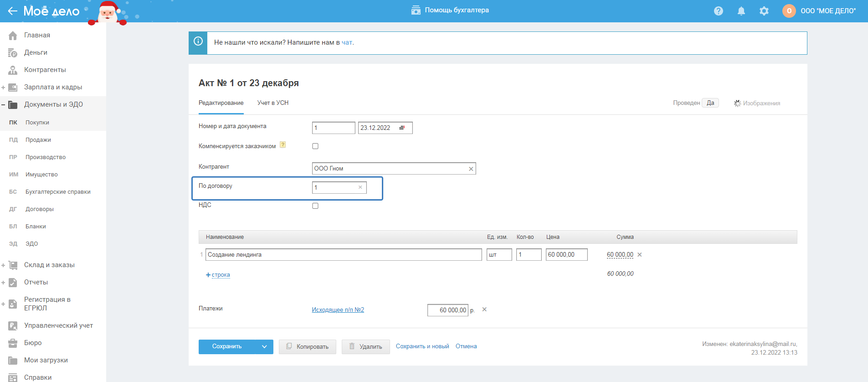
Task: Remove the linked payment with X
Action: pyautogui.click(x=484, y=309)
